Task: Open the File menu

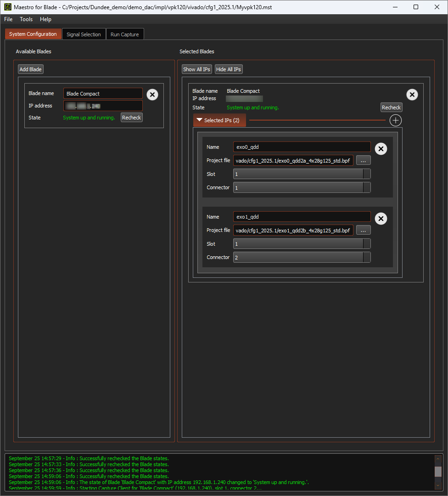Action: pos(8,19)
